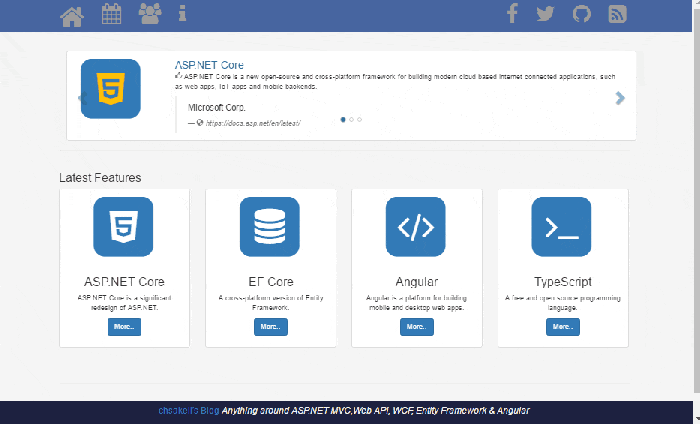Click the HTML5 carousel slide image
700x424 pixels.
(x=111, y=89)
